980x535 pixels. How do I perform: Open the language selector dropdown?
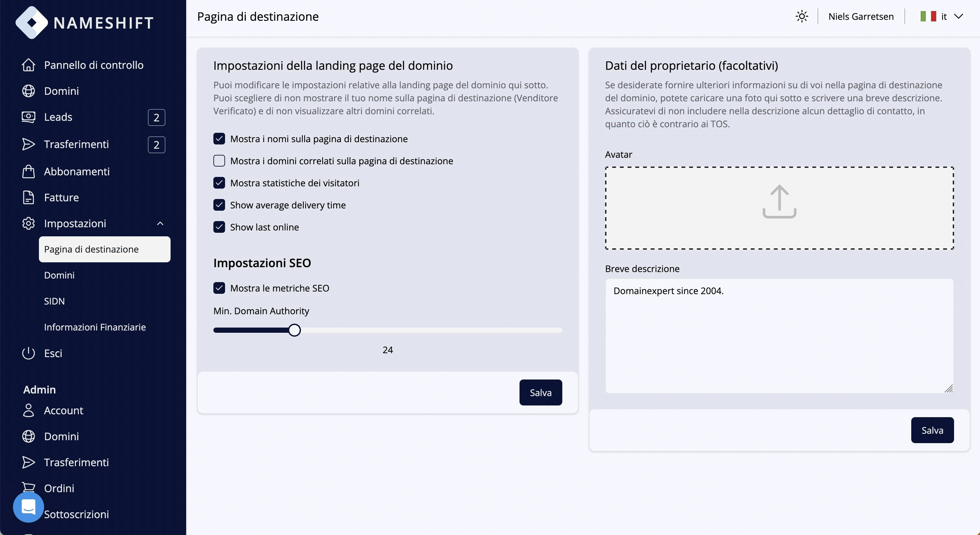tap(942, 17)
